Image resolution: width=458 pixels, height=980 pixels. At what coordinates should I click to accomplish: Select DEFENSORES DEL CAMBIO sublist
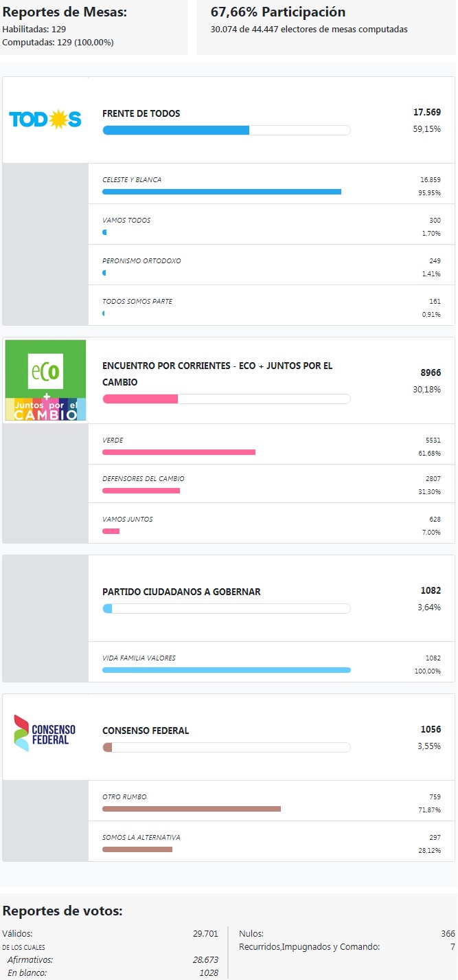tap(271, 484)
